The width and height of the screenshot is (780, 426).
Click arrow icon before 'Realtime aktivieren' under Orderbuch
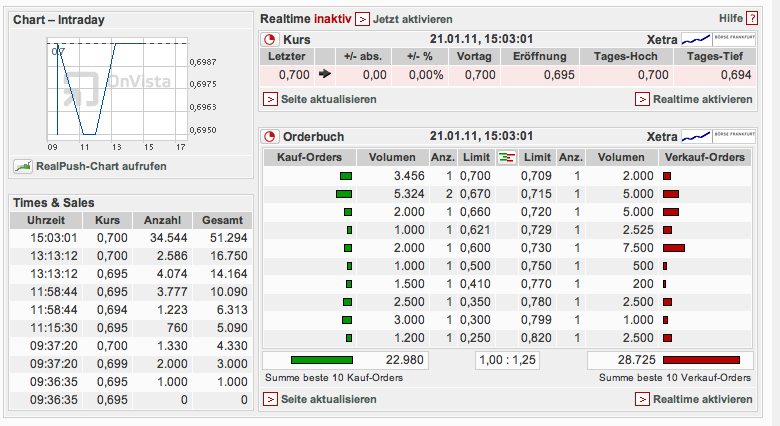[x=642, y=399]
